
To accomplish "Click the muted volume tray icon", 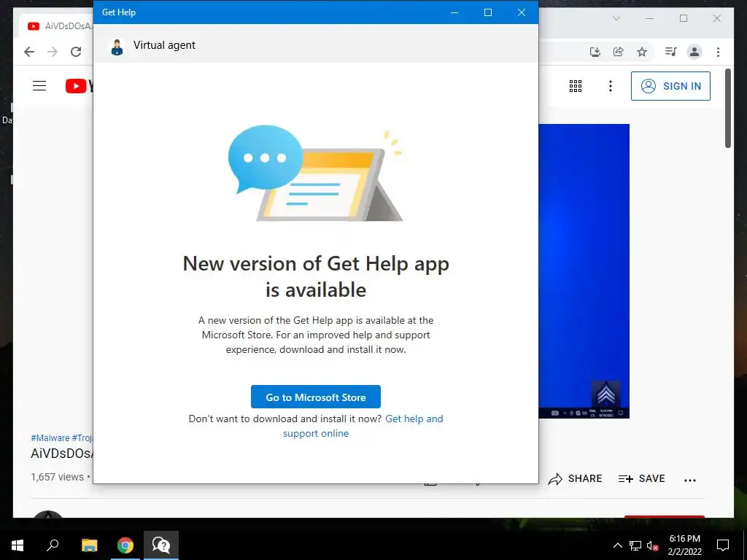I will click(652, 545).
